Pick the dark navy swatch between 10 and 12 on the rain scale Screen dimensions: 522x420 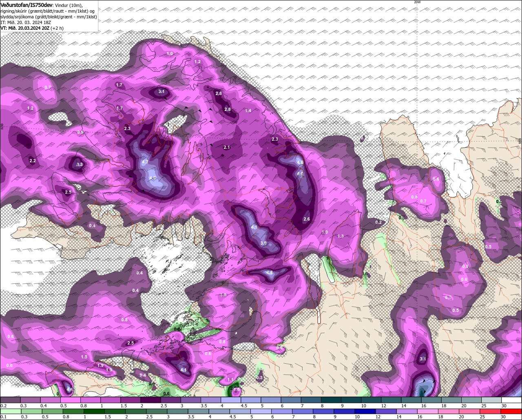click(365, 411)
